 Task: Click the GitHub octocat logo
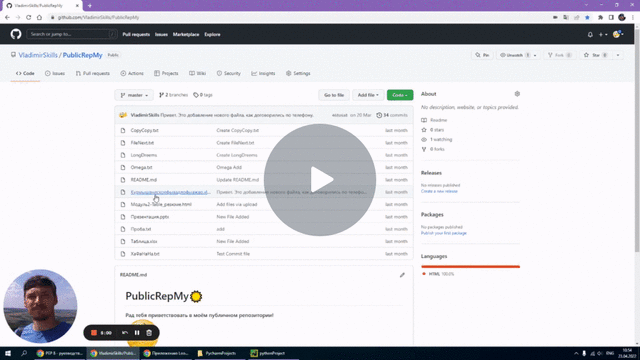pyautogui.click(x=16, y=34)
